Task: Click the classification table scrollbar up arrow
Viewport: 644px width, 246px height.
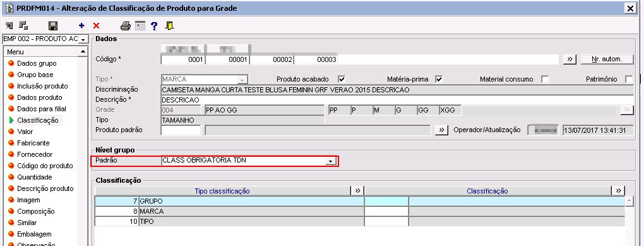Action: [629, 200]
